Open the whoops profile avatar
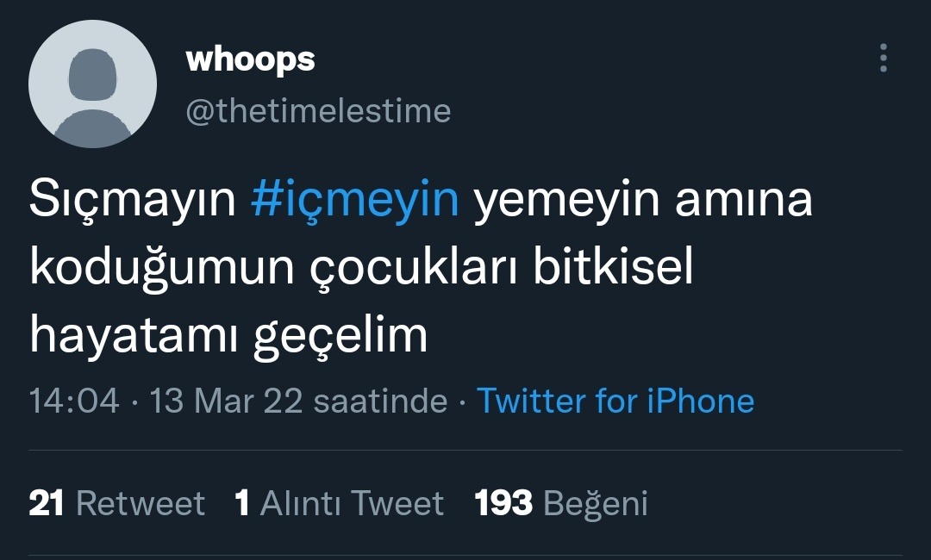931x560 pixels. tap(92, 84)
